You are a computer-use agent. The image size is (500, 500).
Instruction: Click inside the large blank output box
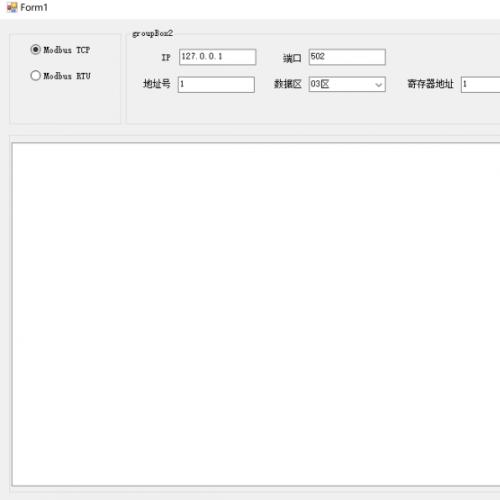click(x=256, y=314)
